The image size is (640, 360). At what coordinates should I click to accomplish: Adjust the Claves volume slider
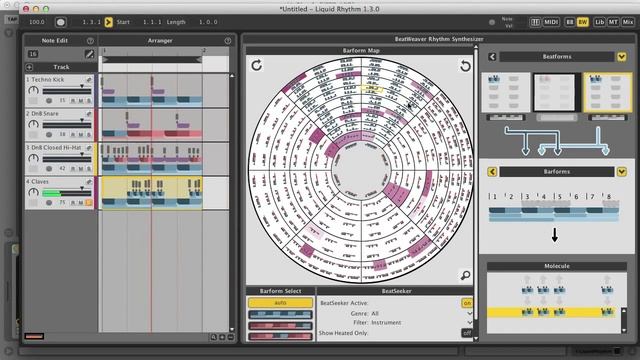(x=67, y=192)
